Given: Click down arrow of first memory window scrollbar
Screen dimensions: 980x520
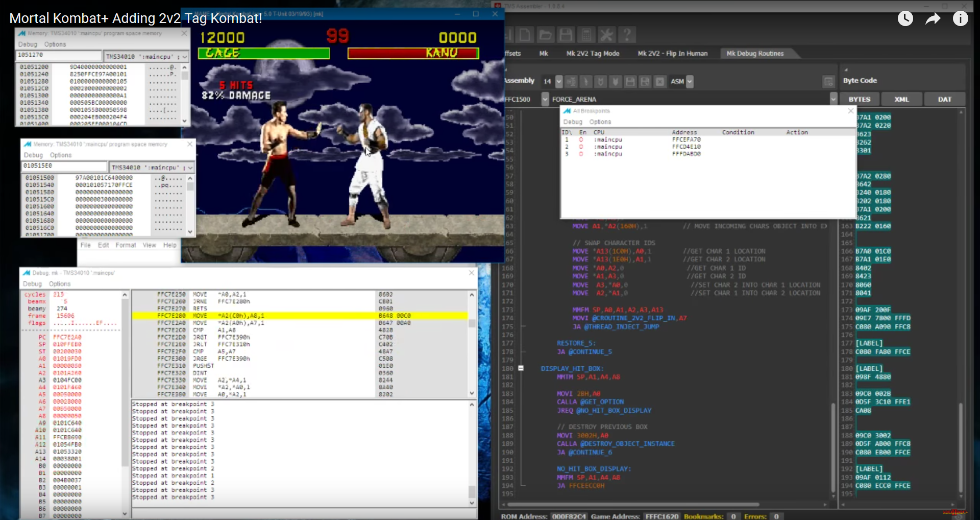Looking at the screenshot, I should [x=185, y=121].
